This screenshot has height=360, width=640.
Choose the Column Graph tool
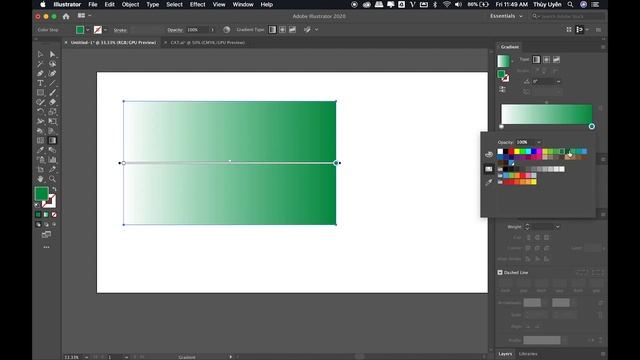pyautogui.click(x=53, y=160)
